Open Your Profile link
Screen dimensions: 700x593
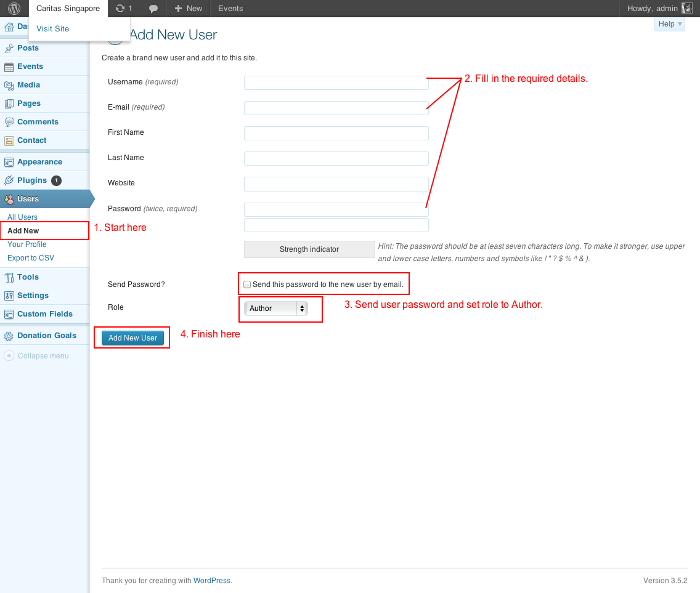26,244
